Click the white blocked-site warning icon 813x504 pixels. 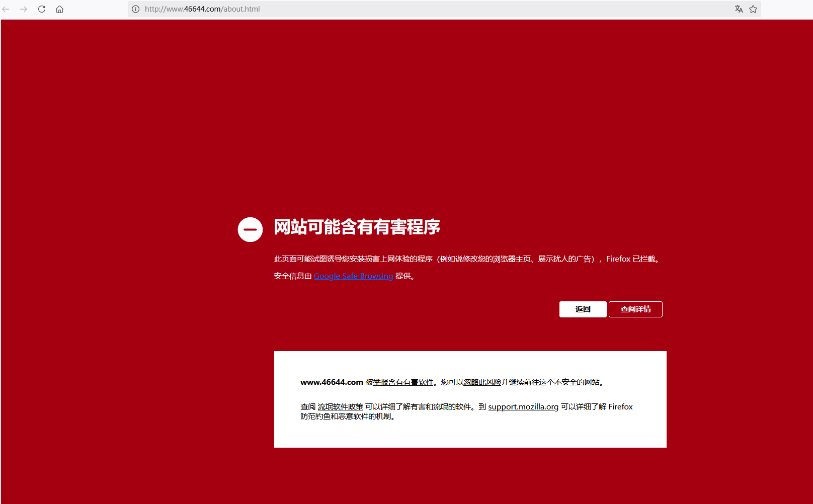coord(250,230)
